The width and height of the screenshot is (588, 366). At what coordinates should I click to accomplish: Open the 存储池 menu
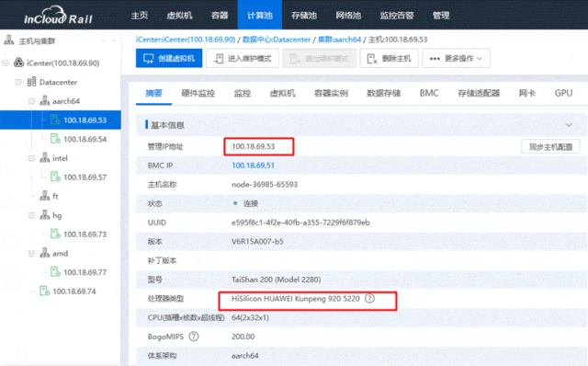tap(304, 16)
